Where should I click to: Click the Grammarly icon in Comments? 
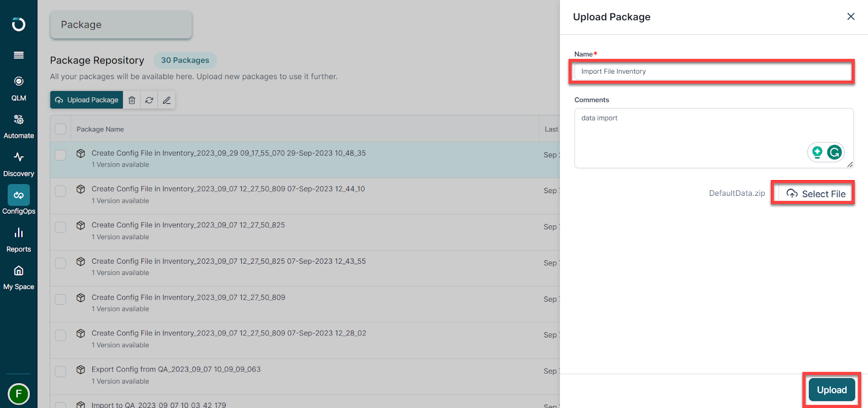click(x=834, y=152)
